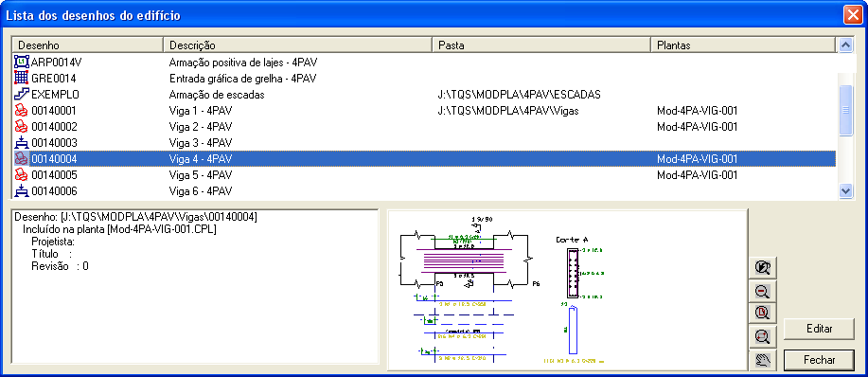The width and height of the screenshot is (868, 377).
Task: Select drawing 00140001 Viga 1 row
Action: [x=424, y=111]
